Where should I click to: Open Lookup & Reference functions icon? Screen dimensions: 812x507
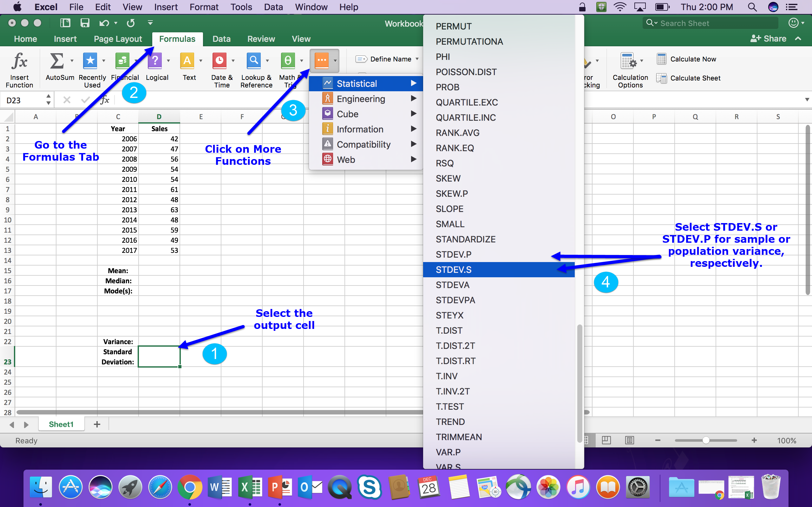[254, 61]
